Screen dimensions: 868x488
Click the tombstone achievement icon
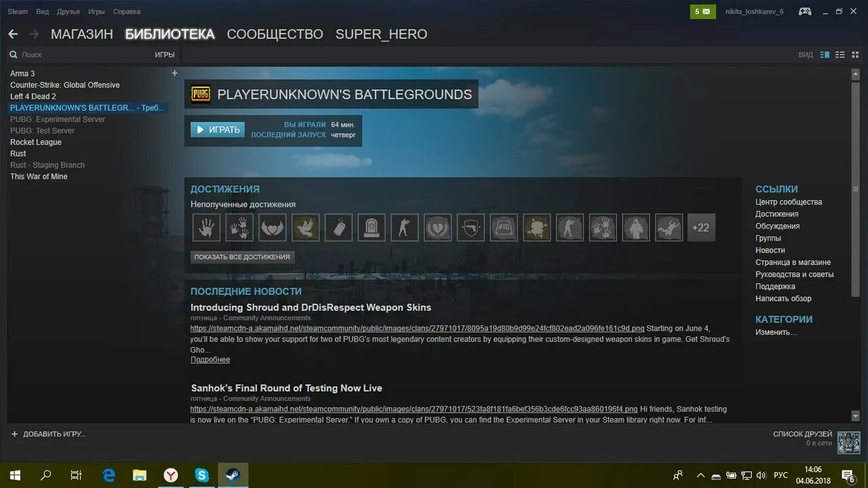[372, 228]
